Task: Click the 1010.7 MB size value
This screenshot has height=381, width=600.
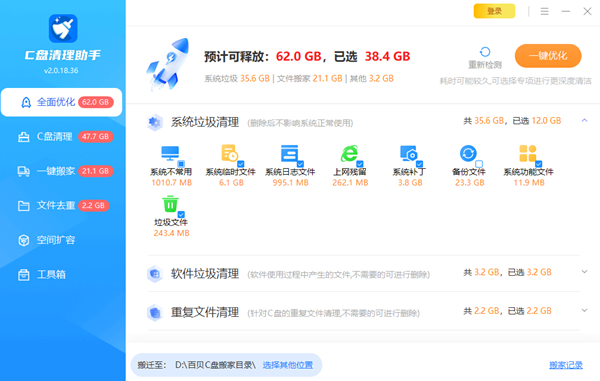Action: [x=171, y=183]
